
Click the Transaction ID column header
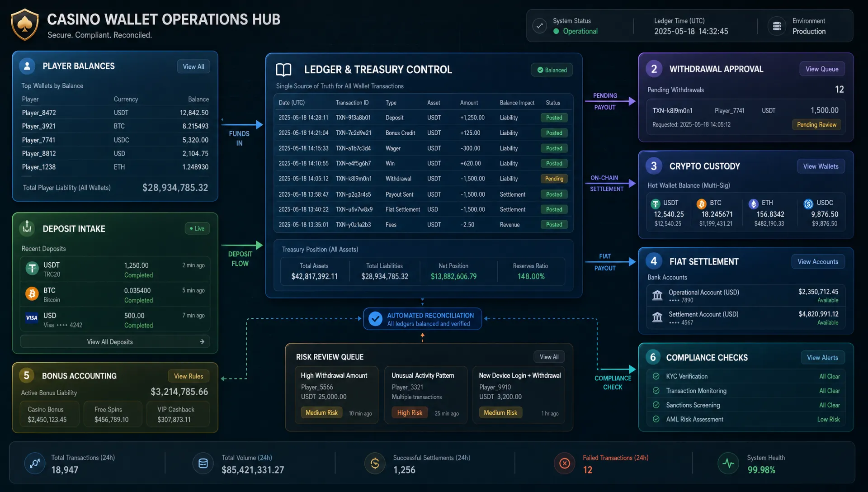coord(352,103)
